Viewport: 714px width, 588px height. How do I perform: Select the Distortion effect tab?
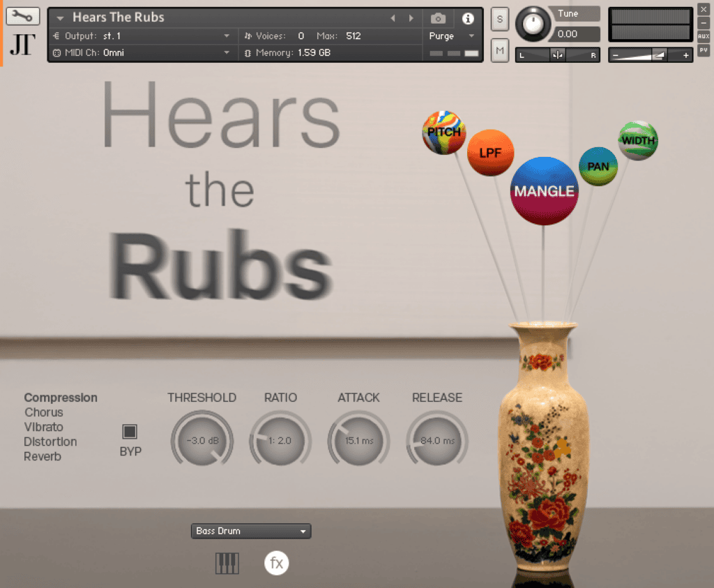pyautogui.click(x=50, y=442)
